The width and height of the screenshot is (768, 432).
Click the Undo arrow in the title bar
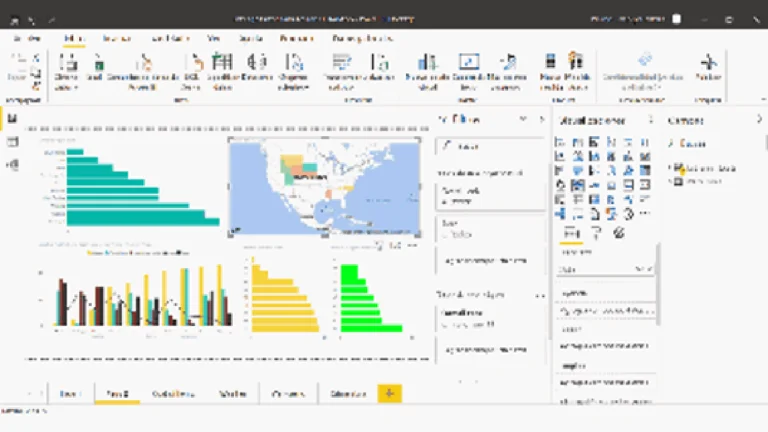(x=31, y=20)
